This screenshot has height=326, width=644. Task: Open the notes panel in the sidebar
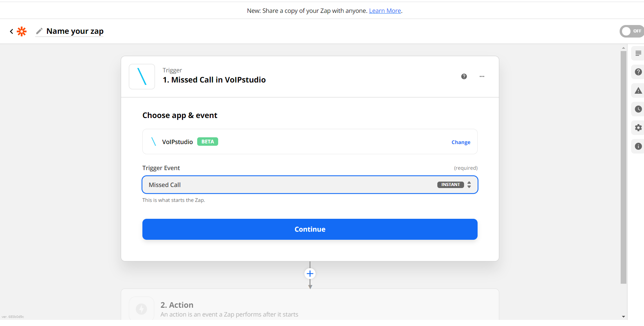639,53
